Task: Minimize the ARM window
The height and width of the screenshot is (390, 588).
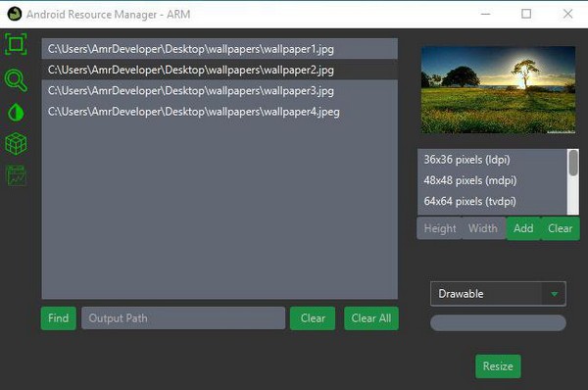Action: [486, 15]
